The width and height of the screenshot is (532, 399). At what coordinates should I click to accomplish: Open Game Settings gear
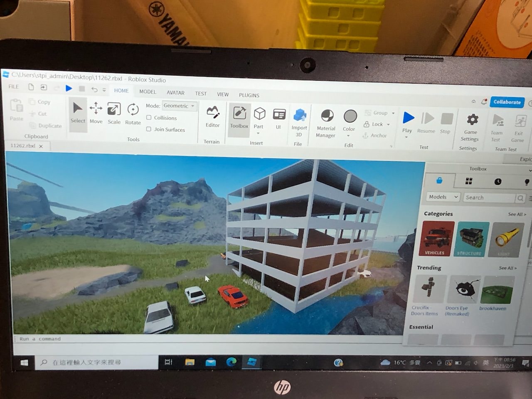point(471,128)
